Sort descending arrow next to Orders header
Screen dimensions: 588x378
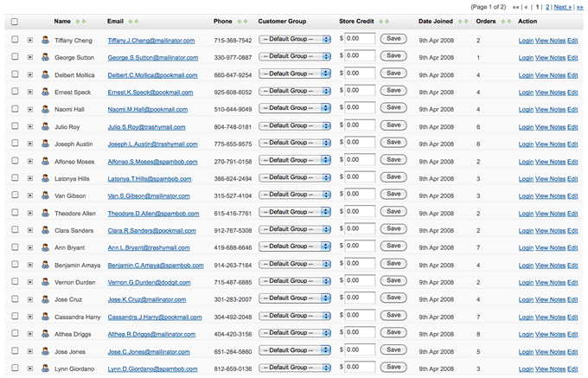509,22
